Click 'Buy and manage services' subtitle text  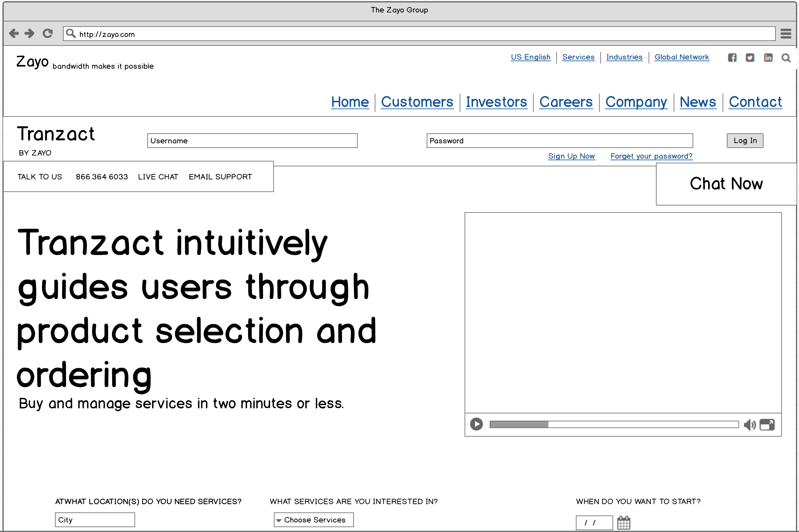pyautogui.click(x=182, y=403)
